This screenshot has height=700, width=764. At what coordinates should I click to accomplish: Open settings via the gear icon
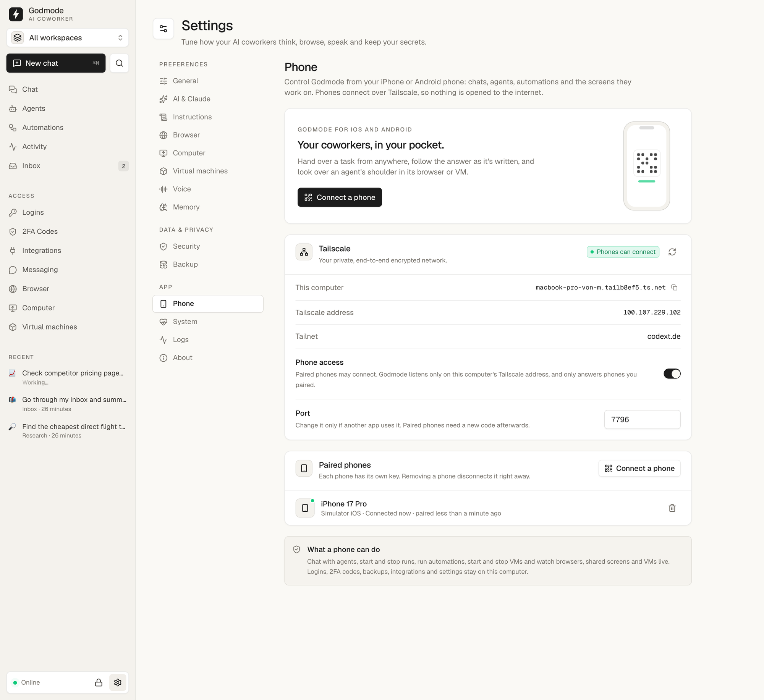pos(118,682)
